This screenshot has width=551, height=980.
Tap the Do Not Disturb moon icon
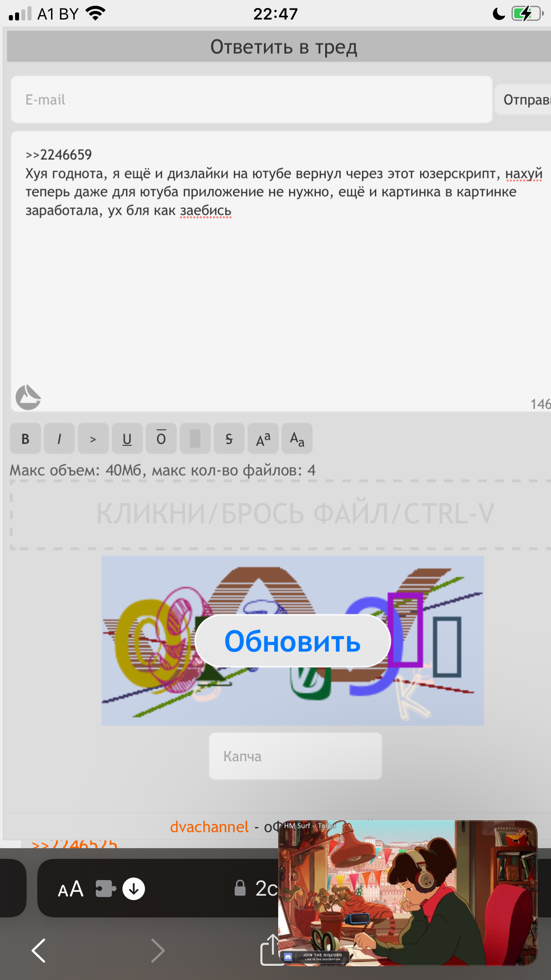click(x=499, y=14)
